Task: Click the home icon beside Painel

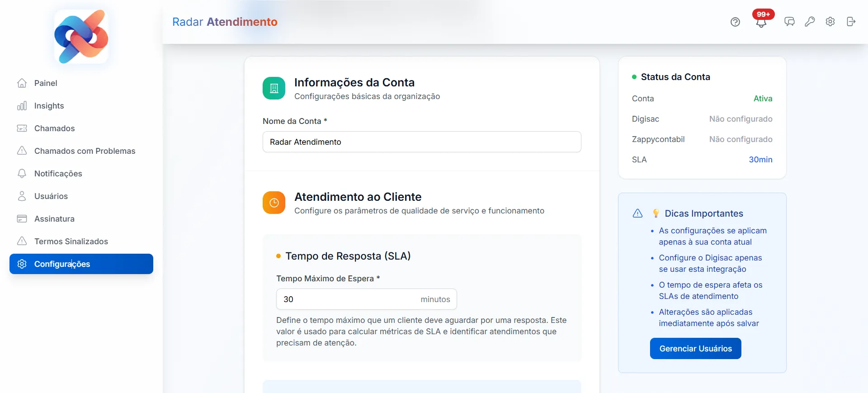Action: [22, 83]
